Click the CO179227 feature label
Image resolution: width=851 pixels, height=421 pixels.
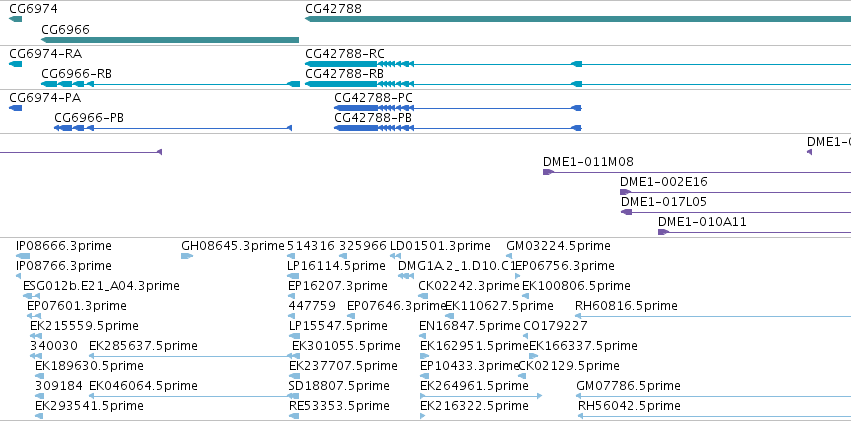(555, 326)
